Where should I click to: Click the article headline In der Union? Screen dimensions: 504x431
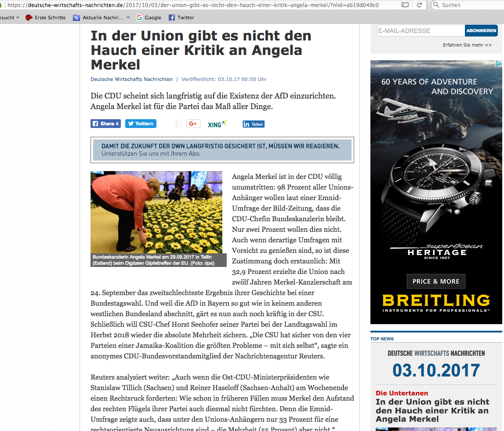tap(201, 50)
